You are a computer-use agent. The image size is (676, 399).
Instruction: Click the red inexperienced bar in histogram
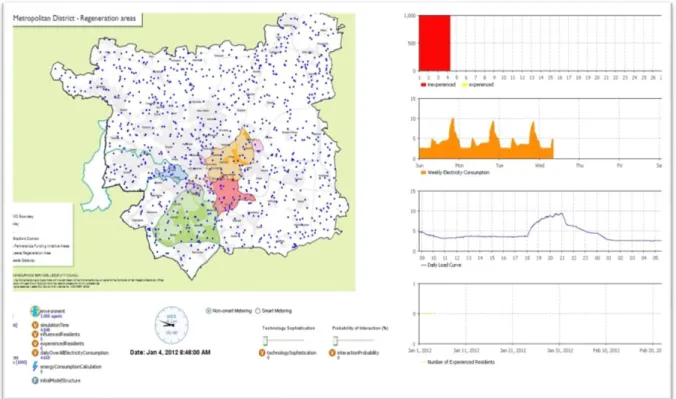tap(435, 43)
